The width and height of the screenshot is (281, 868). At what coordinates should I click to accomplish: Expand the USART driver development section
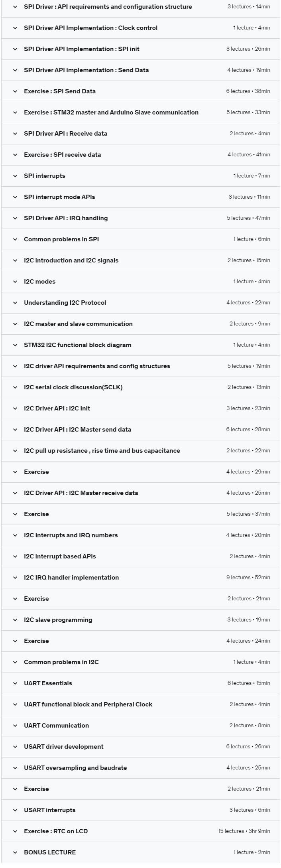[141, 747]
